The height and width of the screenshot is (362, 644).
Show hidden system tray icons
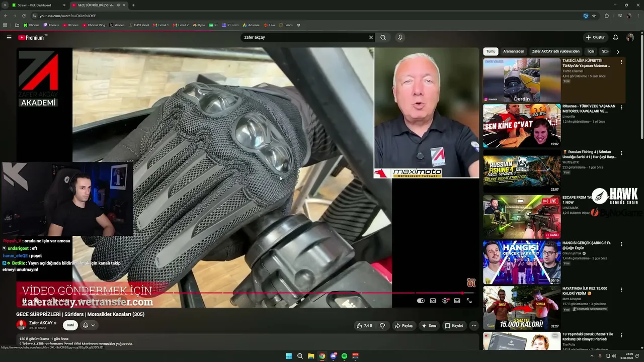tap(593, 356)
